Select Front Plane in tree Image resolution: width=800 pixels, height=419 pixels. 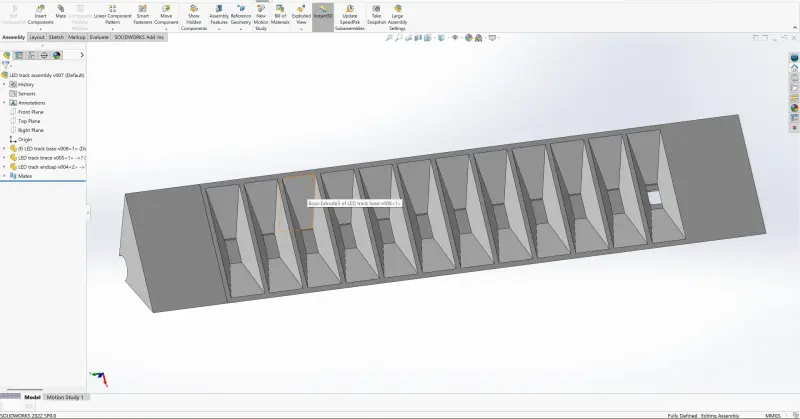click(31, 112)
